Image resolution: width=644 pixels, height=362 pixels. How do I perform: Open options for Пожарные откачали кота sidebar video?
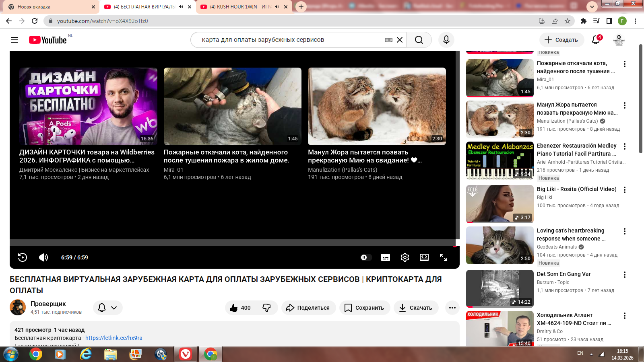click(625, 64)
